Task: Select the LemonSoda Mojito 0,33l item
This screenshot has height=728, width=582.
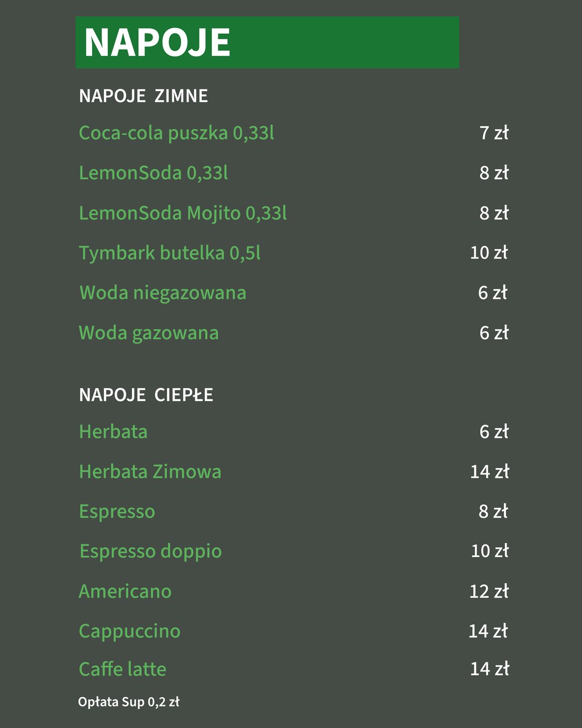Action: click(183, 213)
